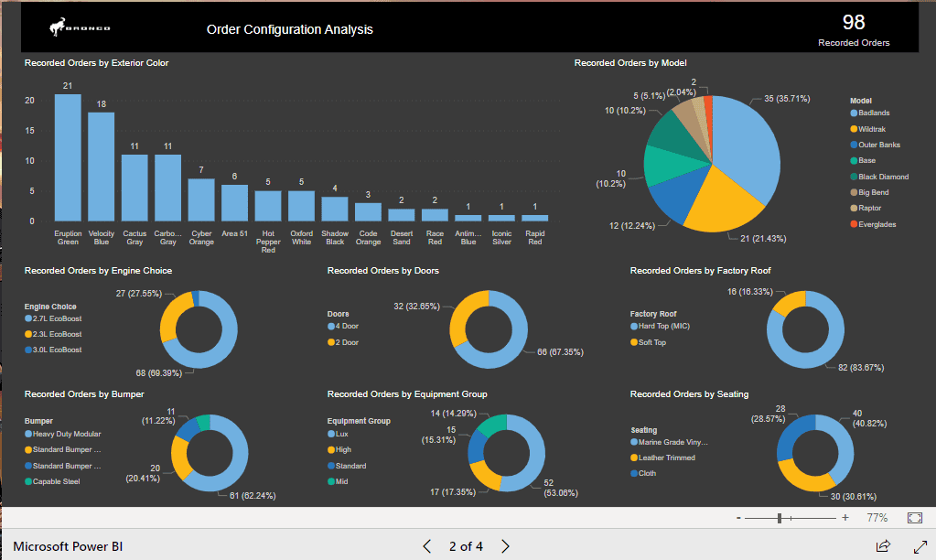936x560 pixels.
Task: Click Recorded Orders by Factory Roof title
Action: coord(701,271)
